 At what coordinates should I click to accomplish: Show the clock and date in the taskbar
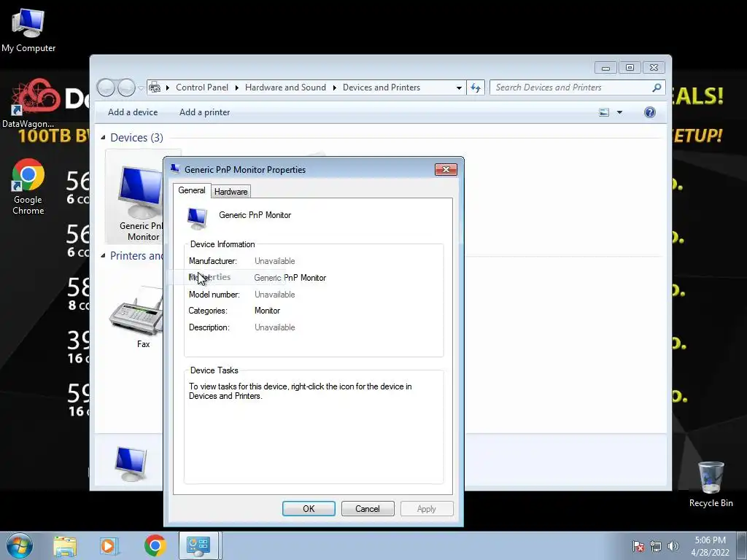pyautogui.click(x=710, y=546)
